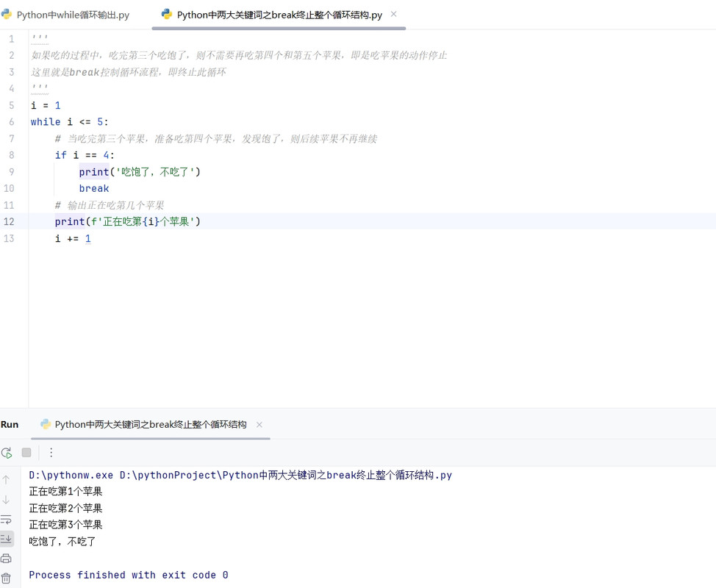
Task: Stop the running process with the Stop button
Action: [x=26, y=453]
